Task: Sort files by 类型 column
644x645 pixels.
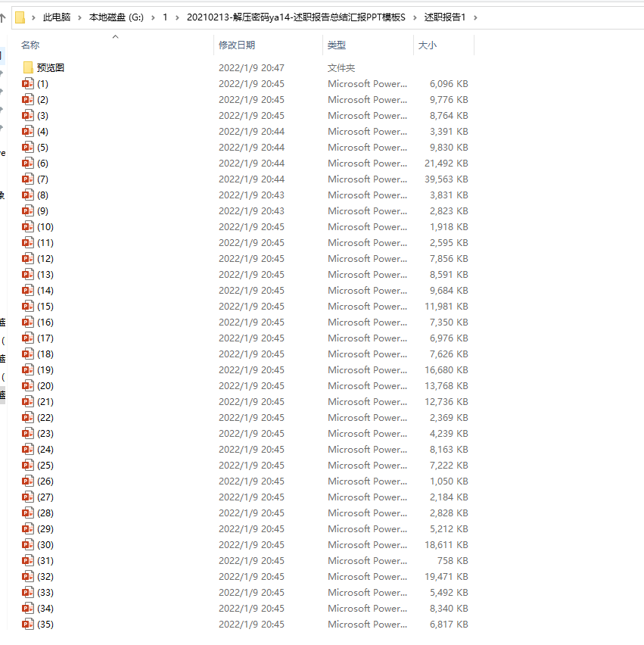Action: point(337,45)
